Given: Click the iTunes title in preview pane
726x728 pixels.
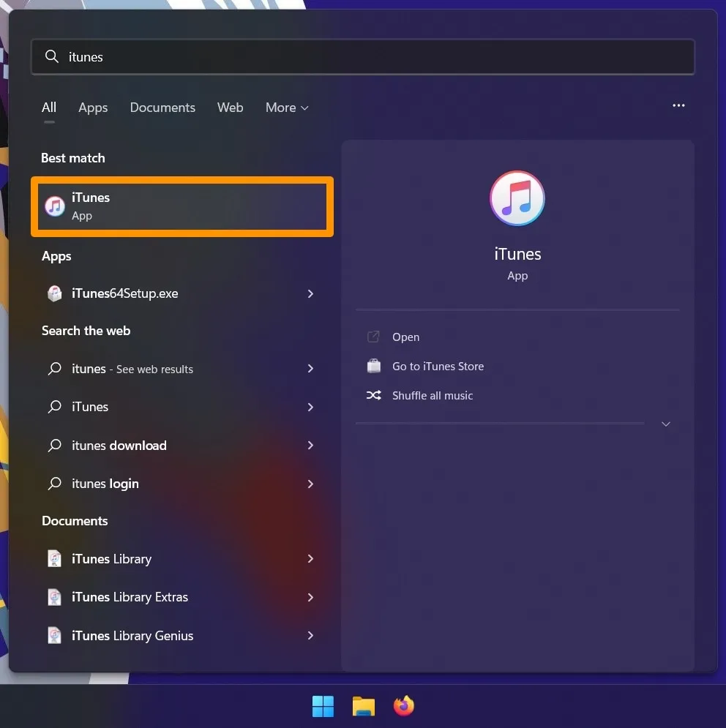Looking at the screenshot, I should [517, 255].
